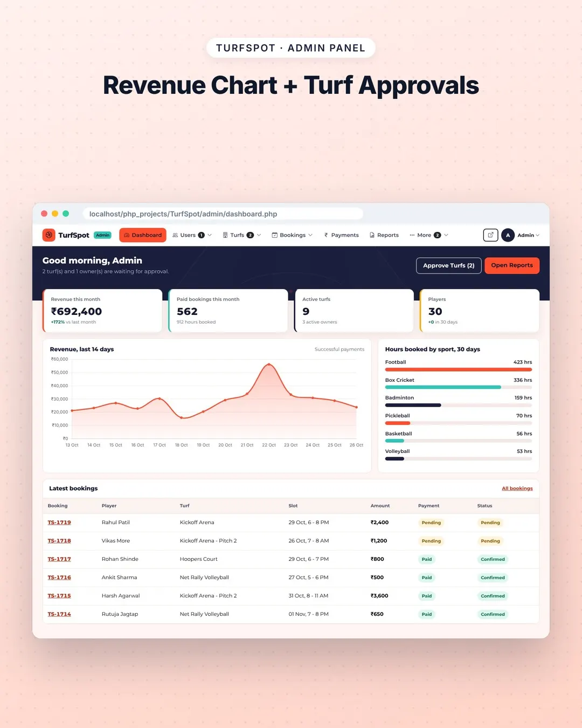582x728 pixels.
Task: Open the Payments page
Action: point(341,235)
